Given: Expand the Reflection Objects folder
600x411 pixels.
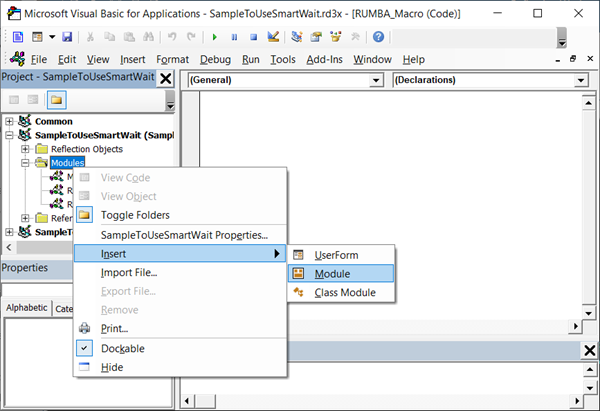Looking at the screenshot, I should (x=26, y=149).
